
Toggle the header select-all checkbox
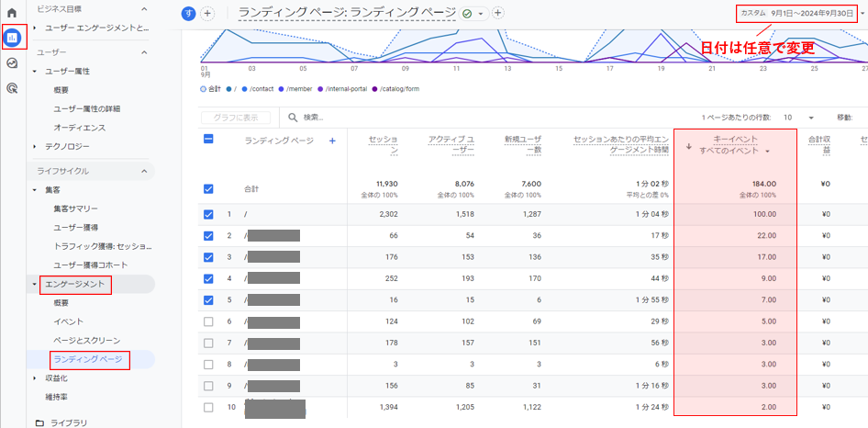pos(208,140)
